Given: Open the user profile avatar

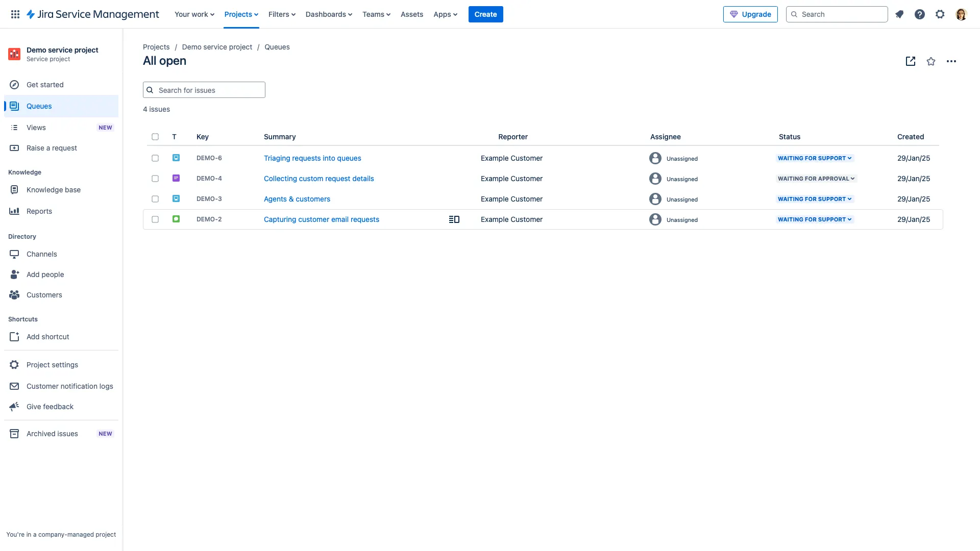Looking at the screenshot, I should 961,14.
